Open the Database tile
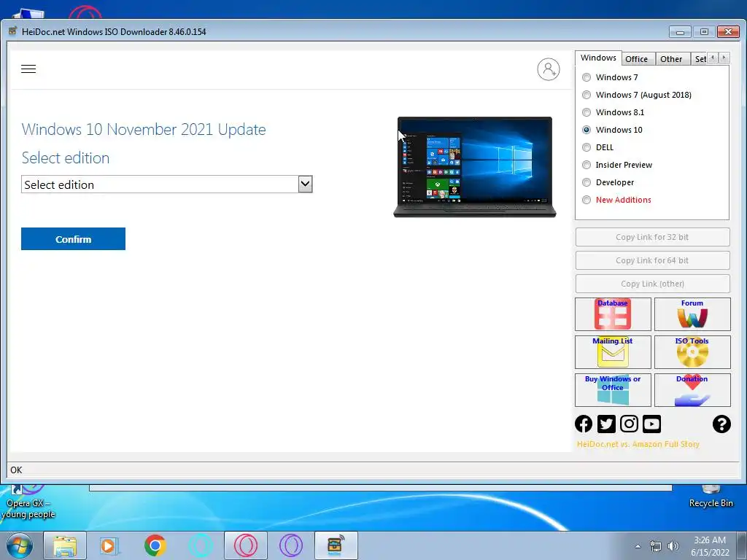 613,314
